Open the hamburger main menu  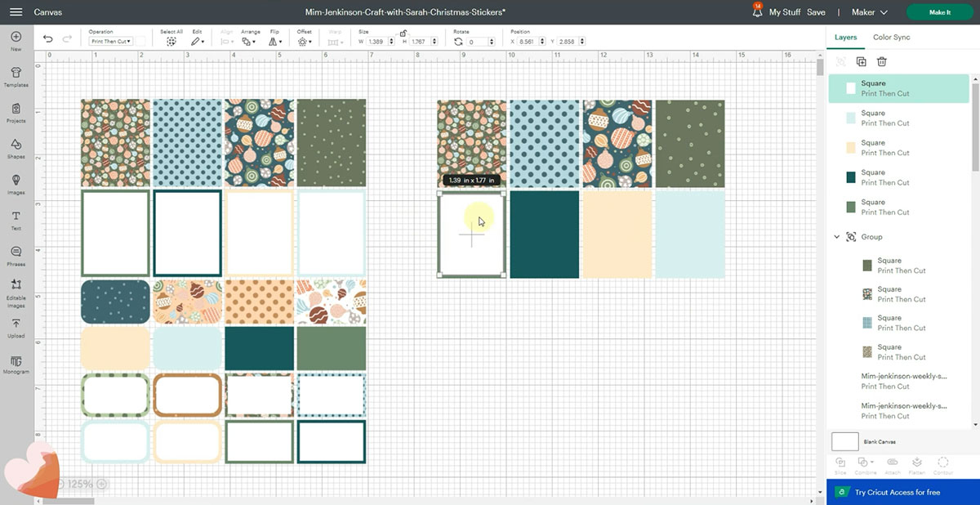[16, 12]
